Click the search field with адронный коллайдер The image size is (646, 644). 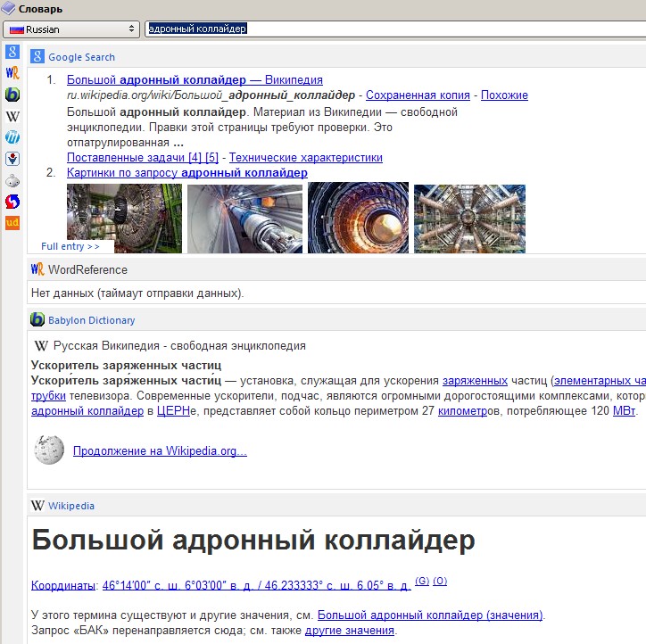coord(395,29)
